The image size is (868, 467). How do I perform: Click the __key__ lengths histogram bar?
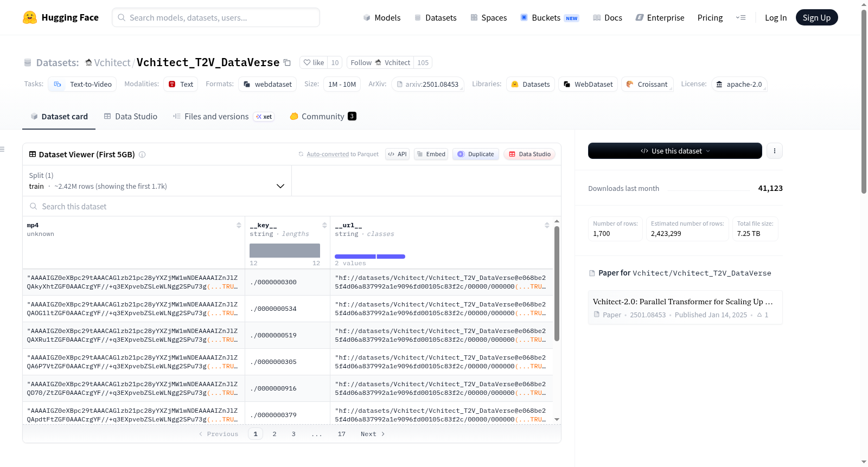coord(285,251)
